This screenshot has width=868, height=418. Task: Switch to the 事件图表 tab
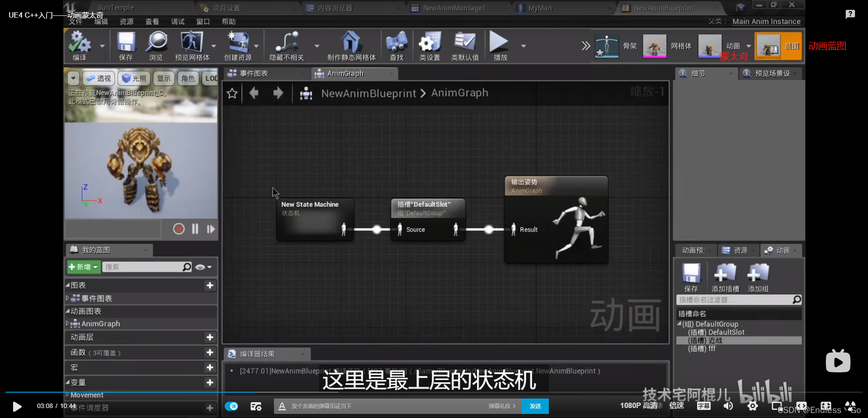click(254, 73)
